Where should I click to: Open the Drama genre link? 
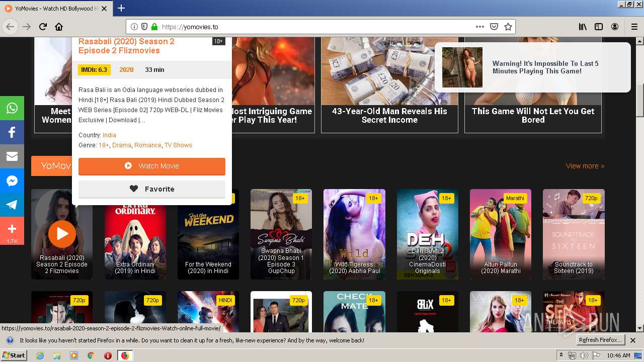point(122,145)
